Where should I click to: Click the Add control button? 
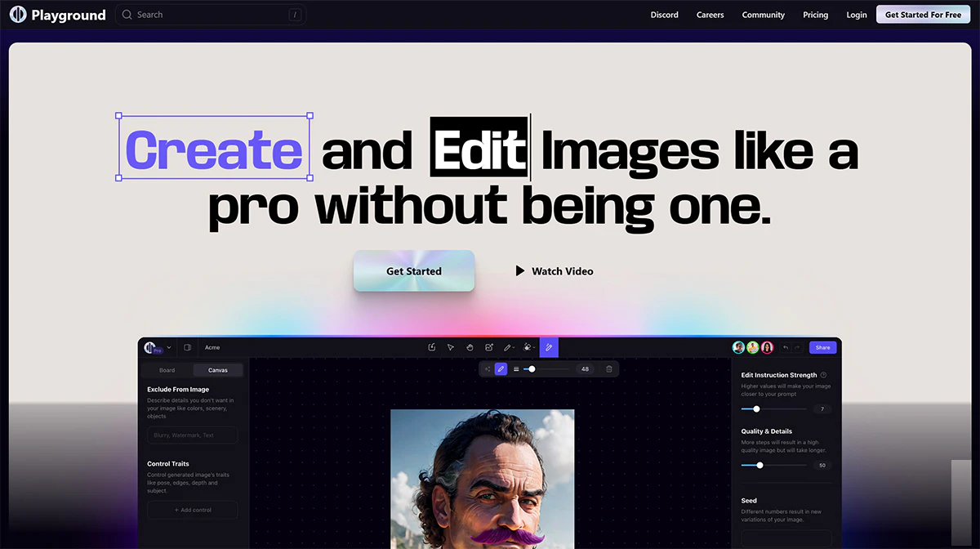pos(193,510)
